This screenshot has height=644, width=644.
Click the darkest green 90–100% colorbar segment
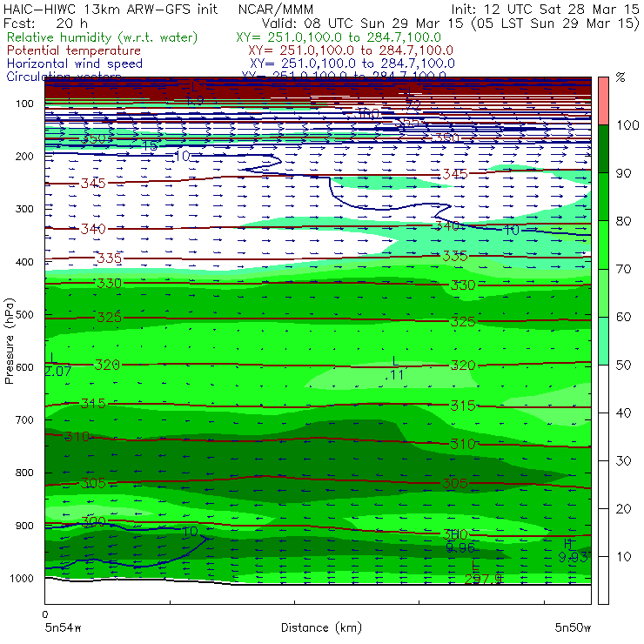pyautogui.click(x=603, y=149)
